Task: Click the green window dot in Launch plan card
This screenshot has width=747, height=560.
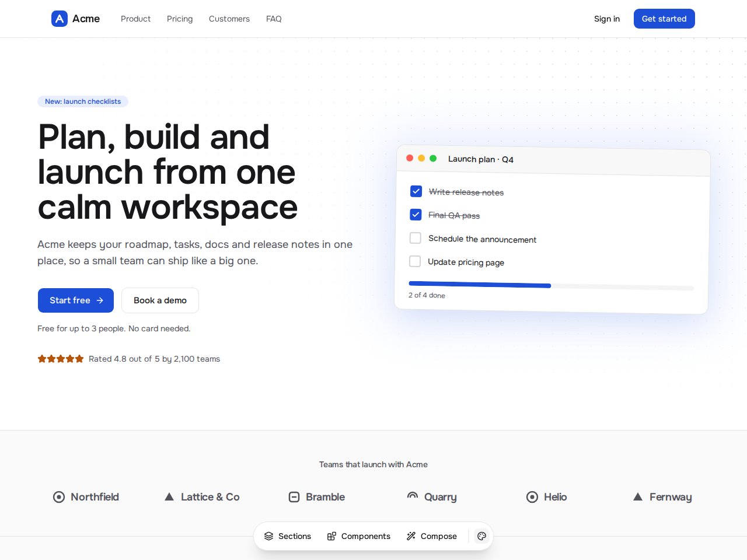Action: pos(433,158)
